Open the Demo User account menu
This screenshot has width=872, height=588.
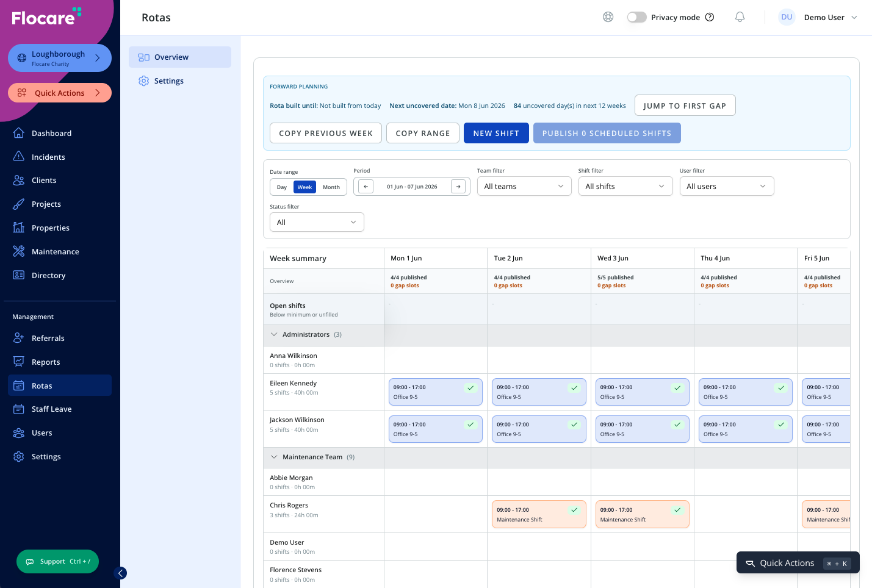830,17
